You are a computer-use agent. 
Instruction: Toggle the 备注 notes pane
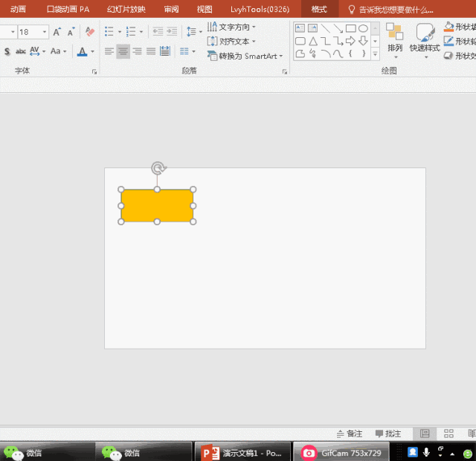(350, 433)
